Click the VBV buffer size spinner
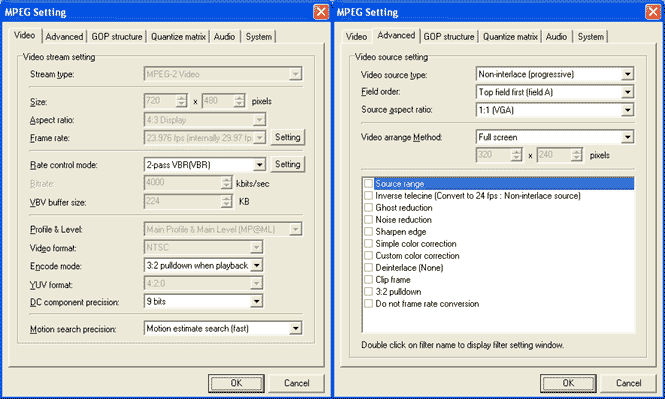The height and width of the screenshot is (399, 665). click(x=227, y=201)
